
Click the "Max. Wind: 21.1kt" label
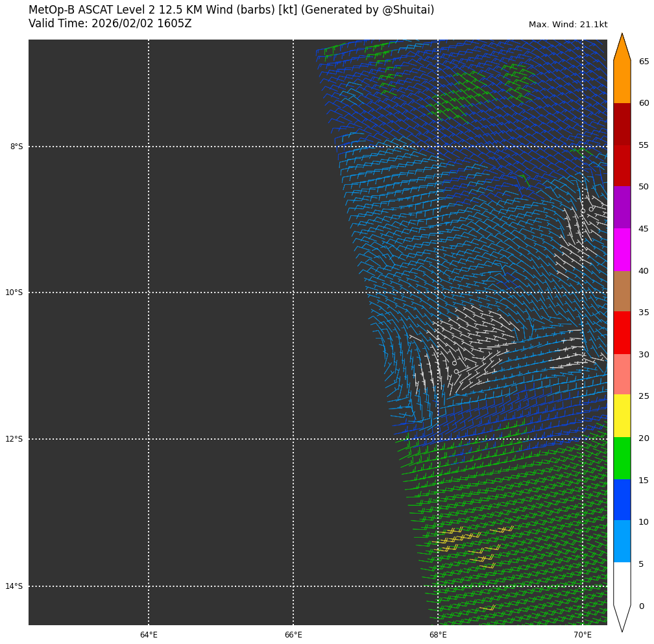(568, 25)
